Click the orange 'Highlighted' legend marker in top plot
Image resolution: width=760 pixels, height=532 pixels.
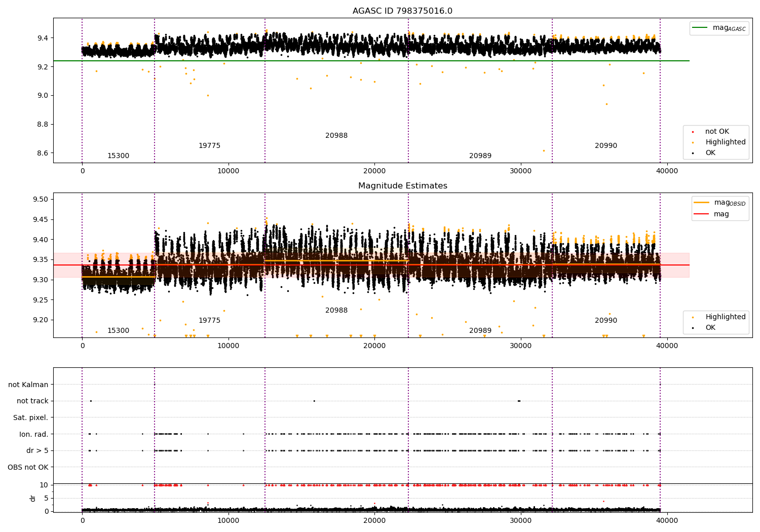pos(693,142)
